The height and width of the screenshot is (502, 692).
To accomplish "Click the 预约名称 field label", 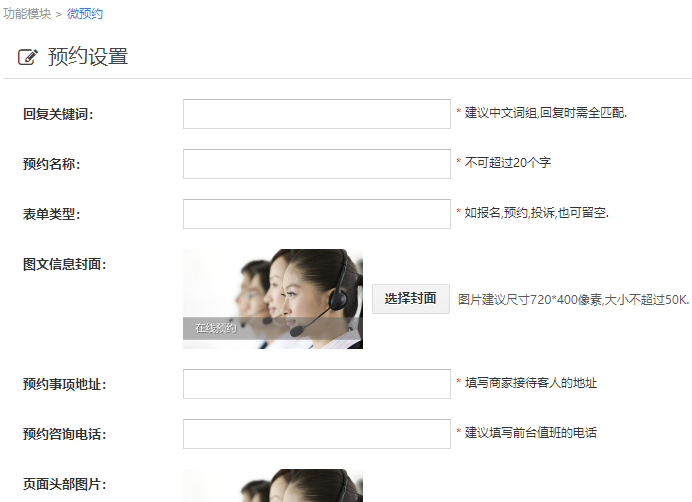I will point(51,164).
